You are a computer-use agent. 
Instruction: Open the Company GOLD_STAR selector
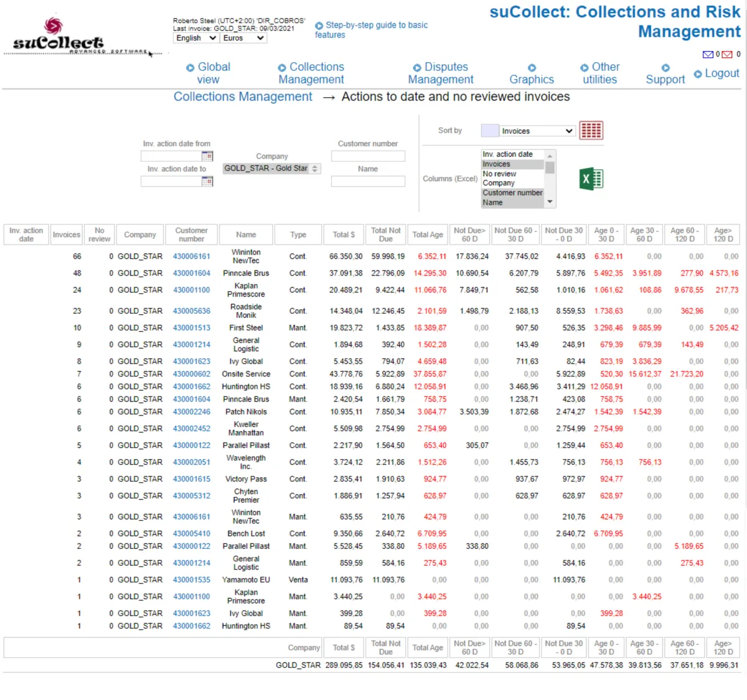pyautogui.click(x=271, y=169)
